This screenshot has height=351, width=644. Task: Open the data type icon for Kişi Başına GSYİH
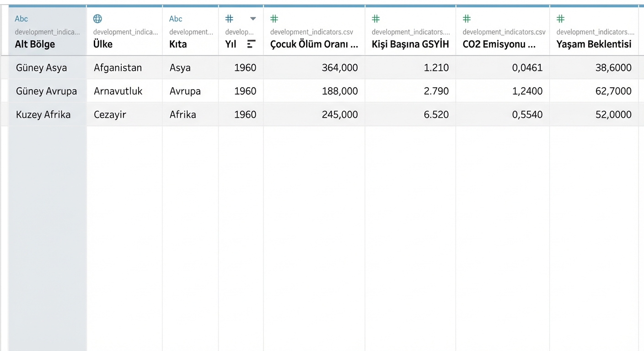point(376,19)
